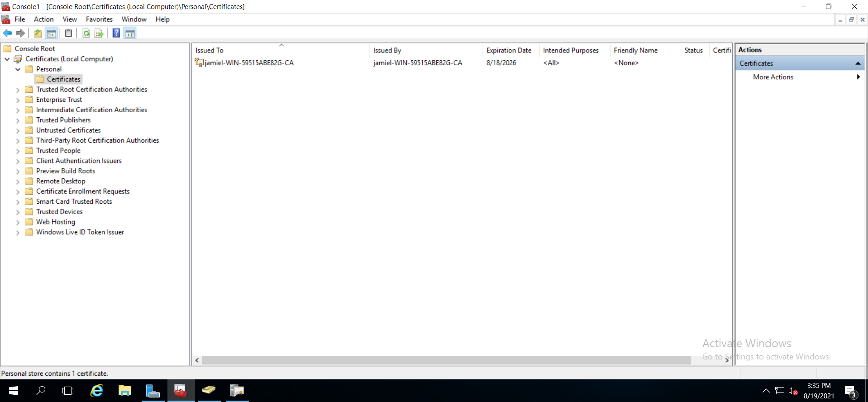Select Client Authentication Issuers folder
The width and height of the screenshot is (868, 402).
point(79,161)
